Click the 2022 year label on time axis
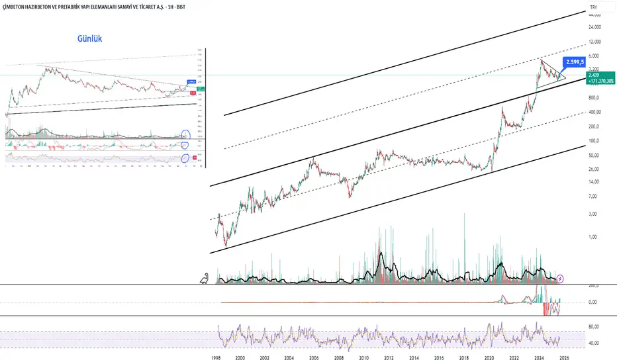Image resolution: width=617 pixels, height=364 pixels. click(x=514, y=358)
